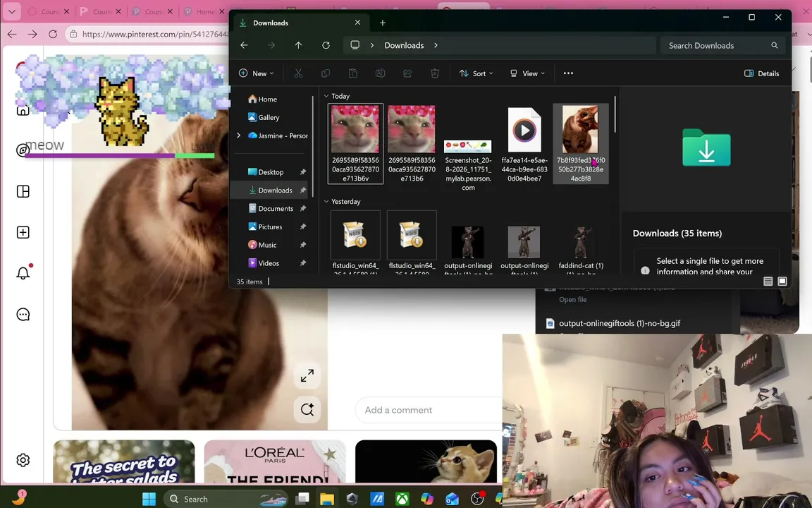The width and height of the screenshot is (812, 508).
Task: Open Pinterest notifications bell
Action: pos(23,272)
